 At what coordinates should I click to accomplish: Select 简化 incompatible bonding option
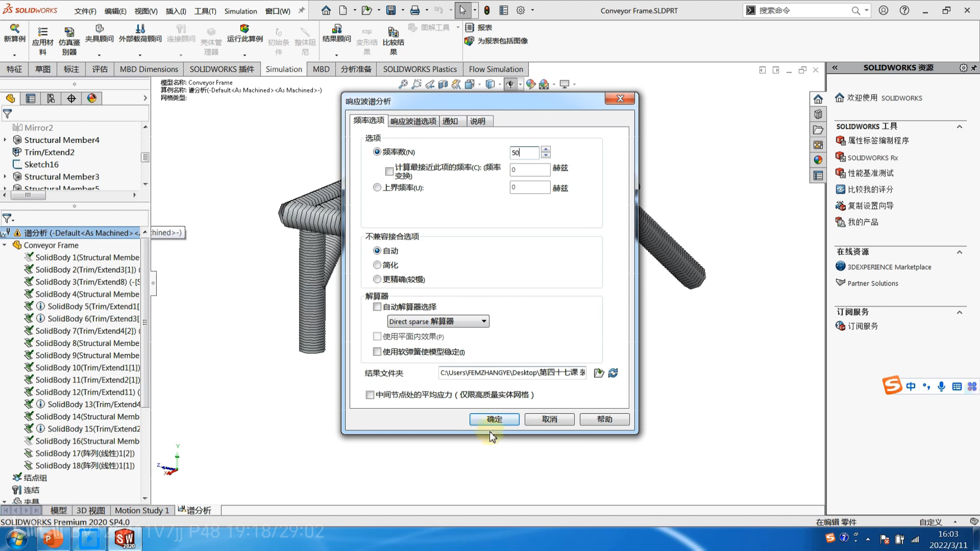point(377,265)
